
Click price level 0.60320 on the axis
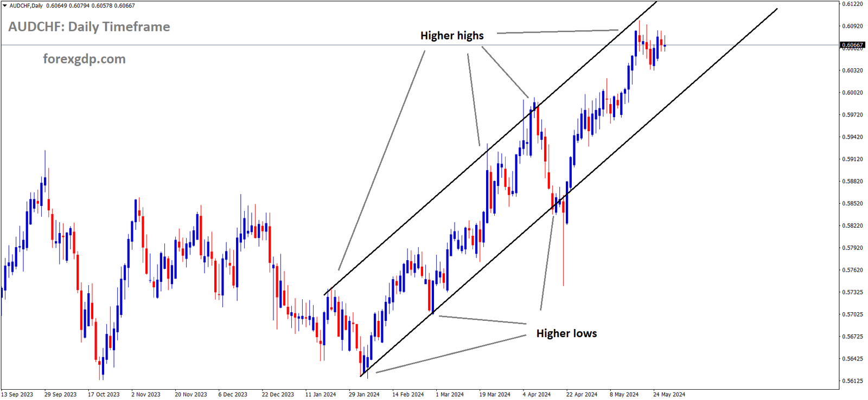pos(852,70)
